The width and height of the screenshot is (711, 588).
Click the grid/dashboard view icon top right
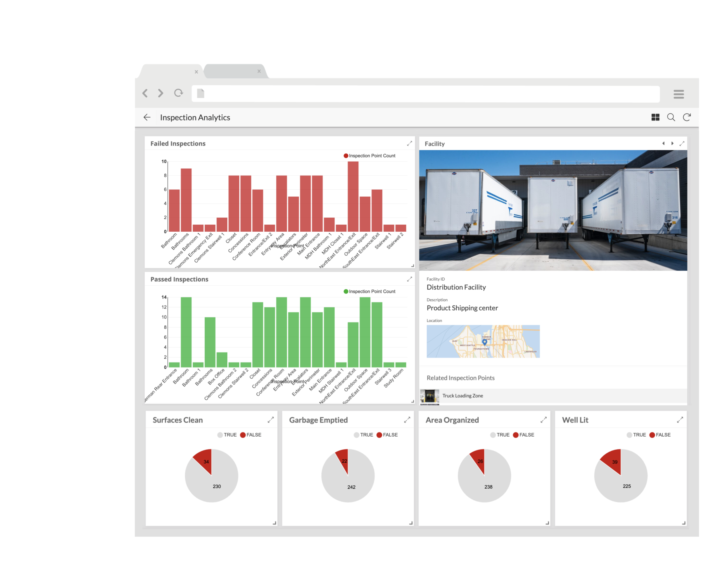[x=655, y=117]
